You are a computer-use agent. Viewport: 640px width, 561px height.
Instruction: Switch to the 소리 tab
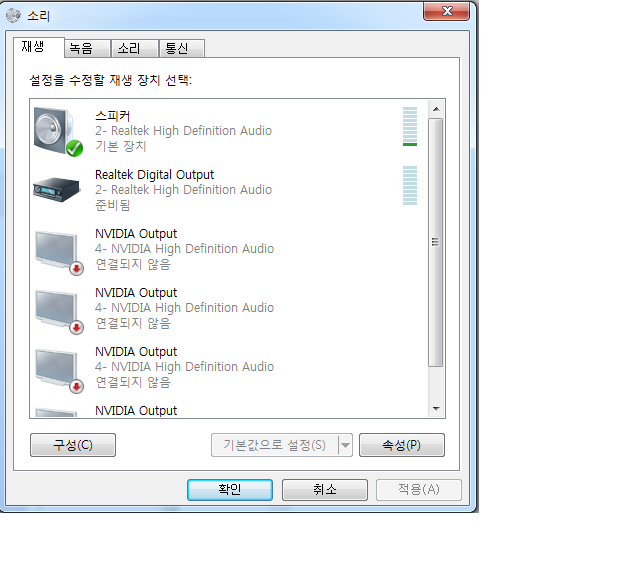pyautogui.click(x=135, y=49)
